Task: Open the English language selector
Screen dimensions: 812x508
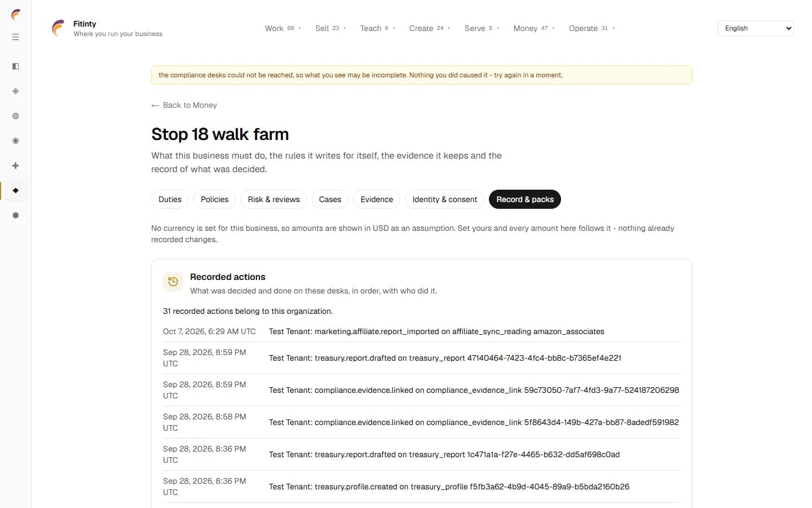Action: (756, 28)
